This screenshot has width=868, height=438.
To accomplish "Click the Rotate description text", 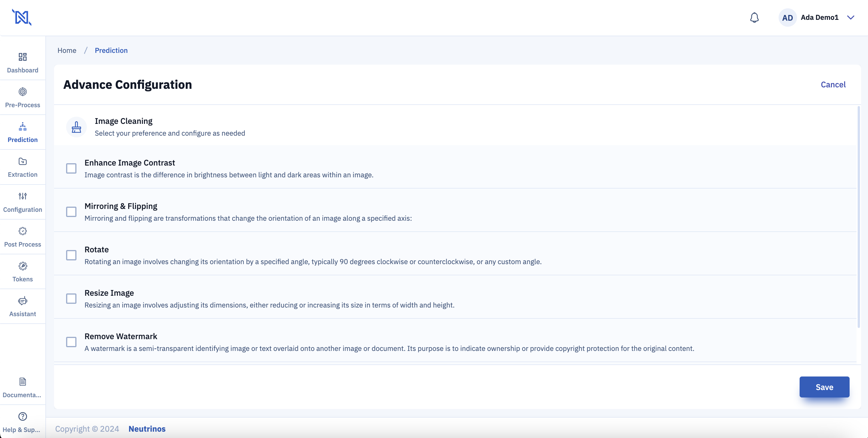I will coord(313,262).
